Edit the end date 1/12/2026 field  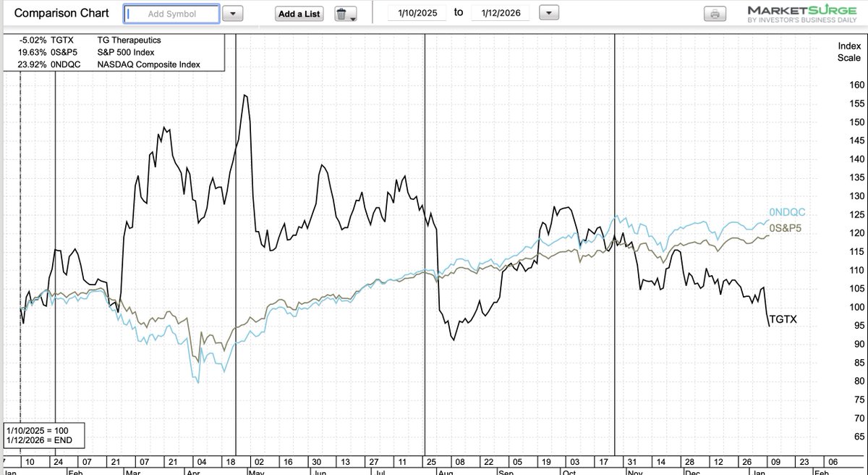500,14
